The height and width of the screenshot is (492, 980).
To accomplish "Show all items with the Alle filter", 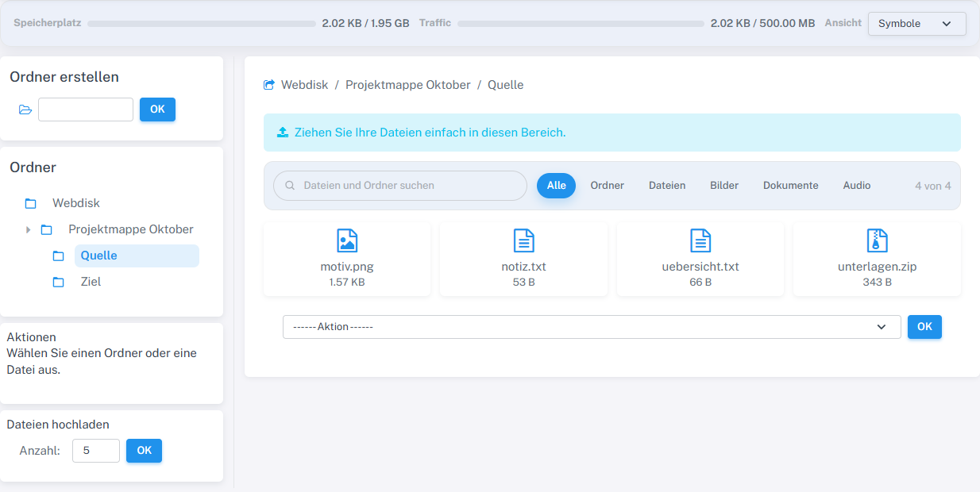I will (x=556, y=186).
